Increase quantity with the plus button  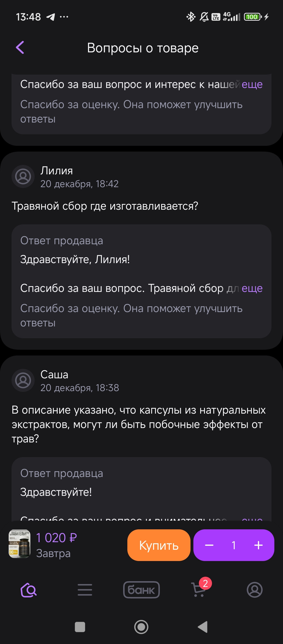[x=258, y=545]
